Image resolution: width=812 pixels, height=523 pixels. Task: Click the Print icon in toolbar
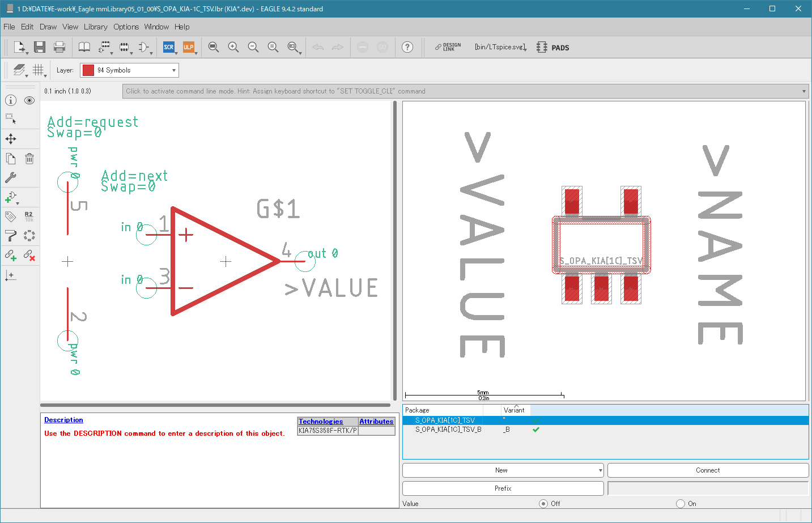(59, 47)
